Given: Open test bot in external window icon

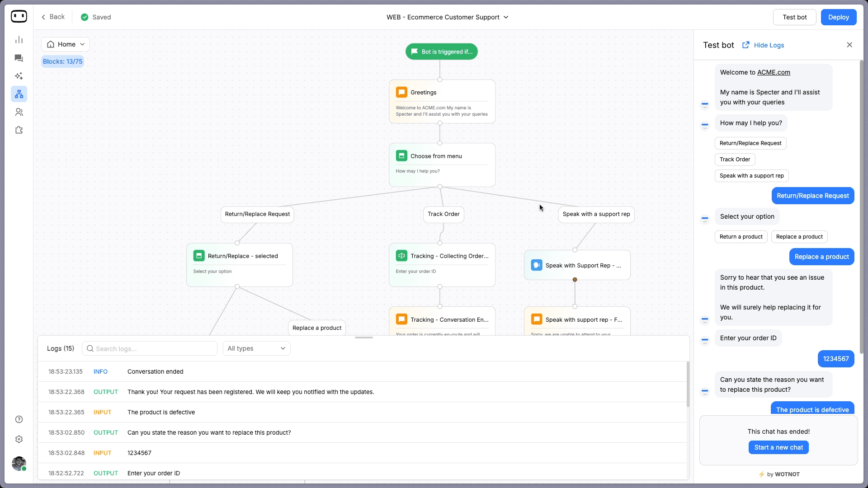Looking at the screenshot, I should [x=745, y=45].
